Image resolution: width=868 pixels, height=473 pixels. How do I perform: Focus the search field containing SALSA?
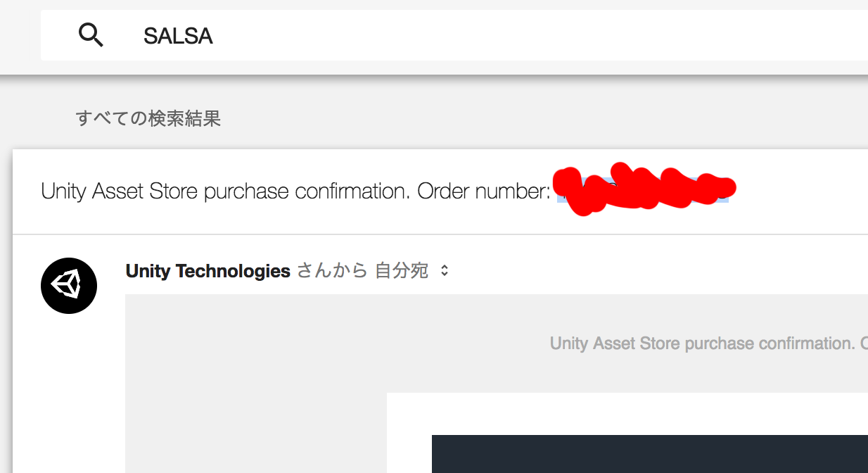point(492,35)
